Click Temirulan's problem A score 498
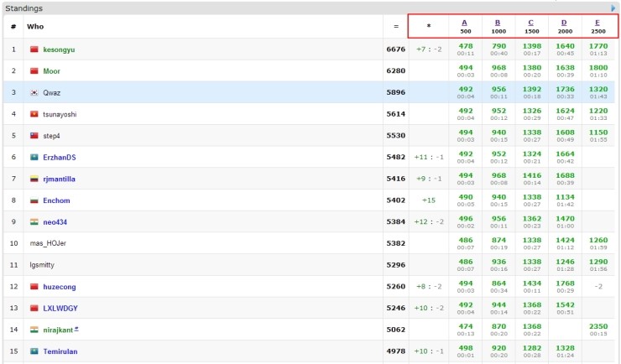This screenshot has height=364, width=621. coord(466,348)
